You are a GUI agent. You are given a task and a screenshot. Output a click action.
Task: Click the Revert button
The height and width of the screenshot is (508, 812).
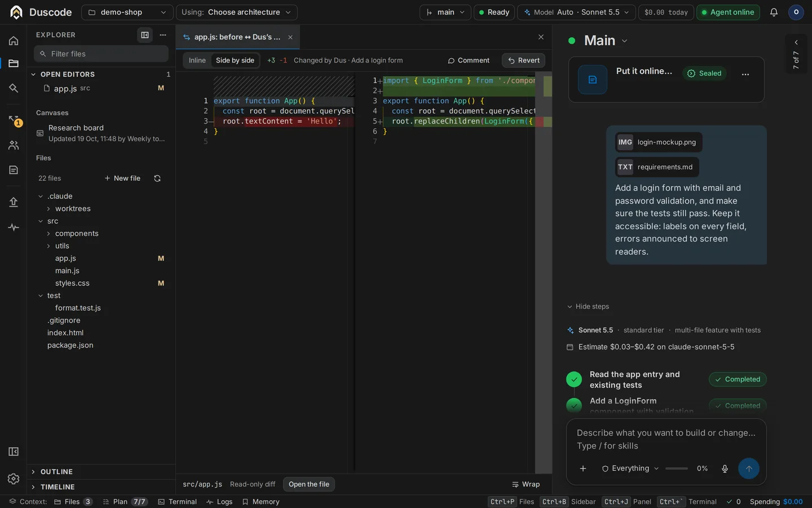[x=523, y=60]
